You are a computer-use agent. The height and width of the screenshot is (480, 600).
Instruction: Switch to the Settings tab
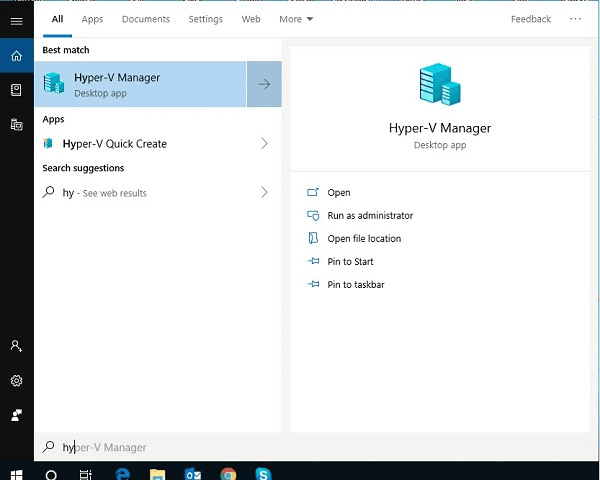[x=205, y=19]
